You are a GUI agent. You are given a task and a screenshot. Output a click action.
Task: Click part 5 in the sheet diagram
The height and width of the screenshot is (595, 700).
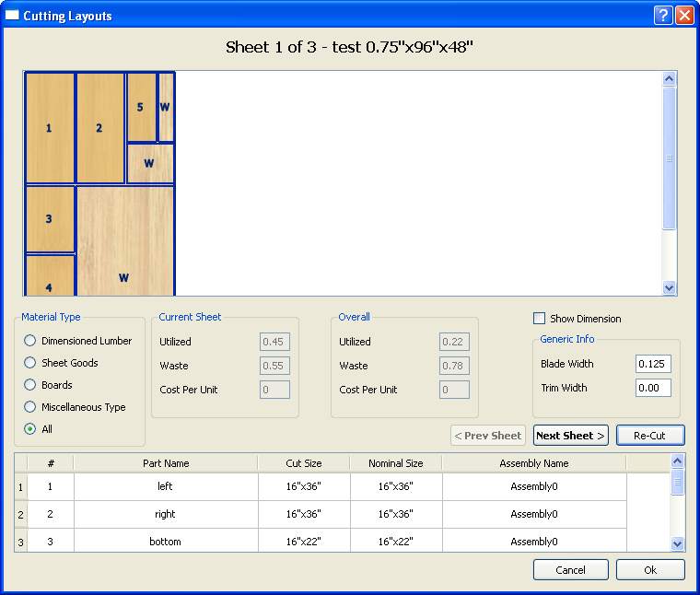141,107
